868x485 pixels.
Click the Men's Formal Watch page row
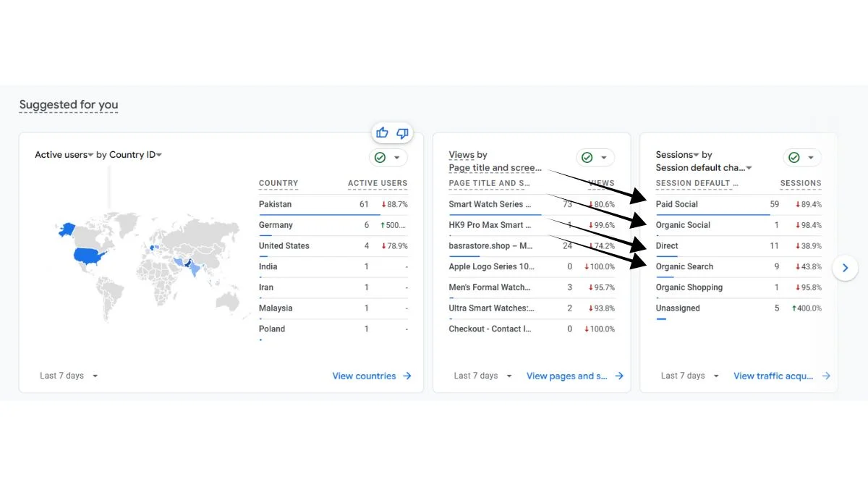(x=532, y=287)
